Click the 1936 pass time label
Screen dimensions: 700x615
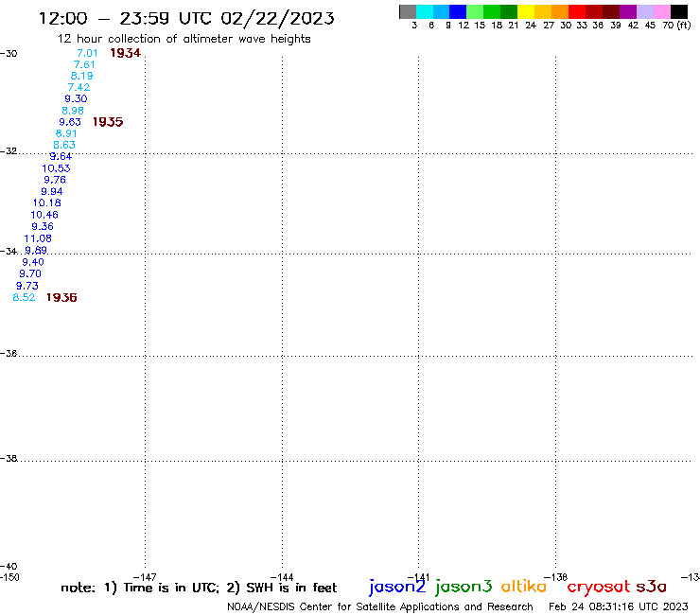point(61,297)
